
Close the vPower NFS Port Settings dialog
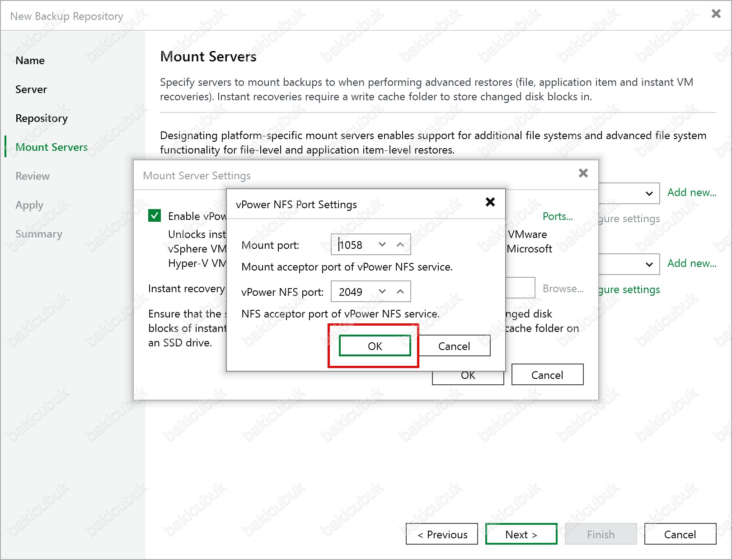(x=490, y=202)
